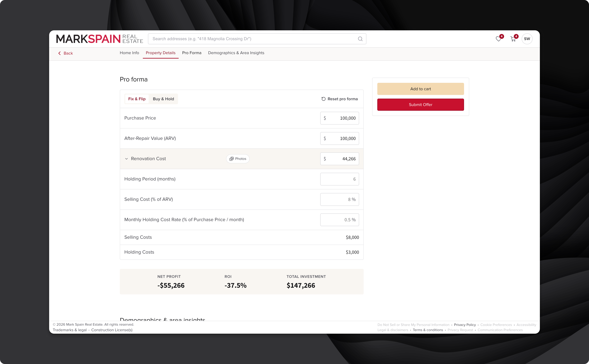Screen dimensions: 589x364
Task: Open the SW user avatar menu
Action: 527,39
